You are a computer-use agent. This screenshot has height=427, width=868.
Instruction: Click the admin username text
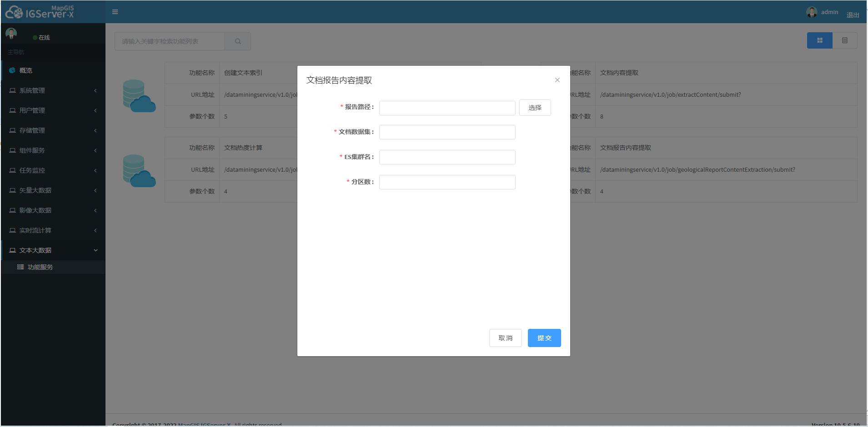pos(829,12)
